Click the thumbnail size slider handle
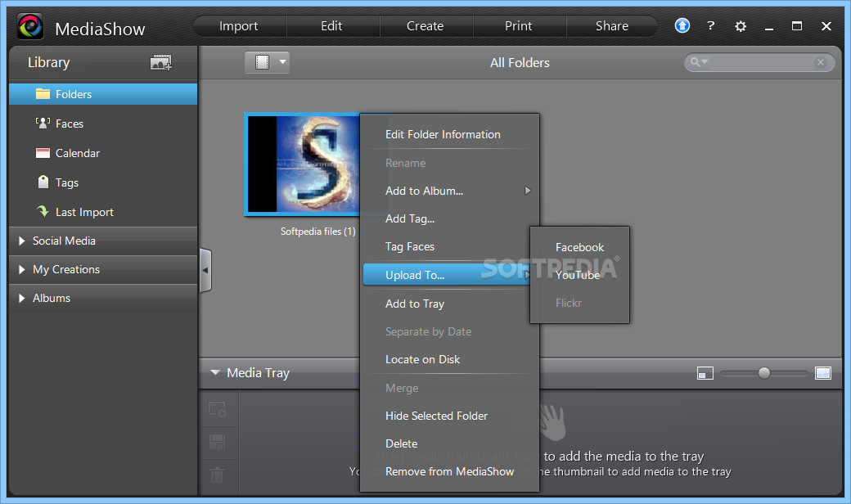 click(764, 373)
